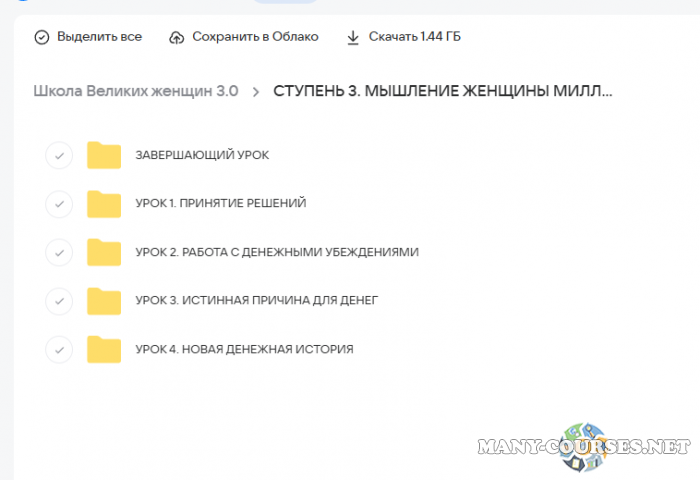Open the УРОК 2 folder icon

pyautogui.click(x=104, y=252)
